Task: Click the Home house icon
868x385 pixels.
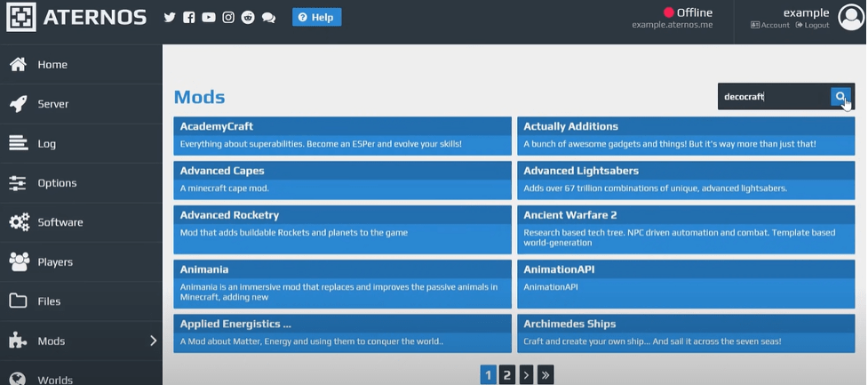Action: (19, 64)
